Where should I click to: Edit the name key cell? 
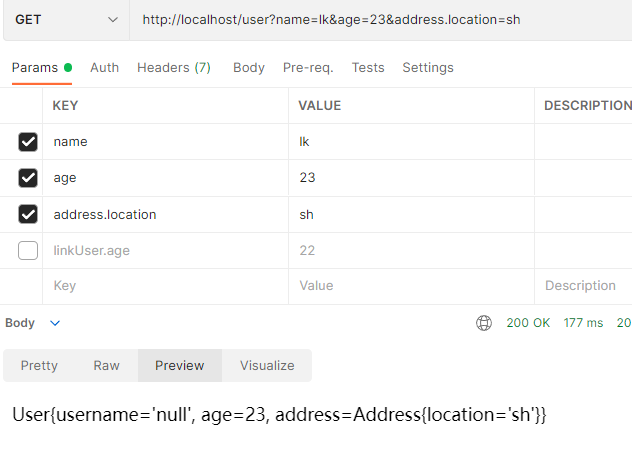[x=165, y=142]
